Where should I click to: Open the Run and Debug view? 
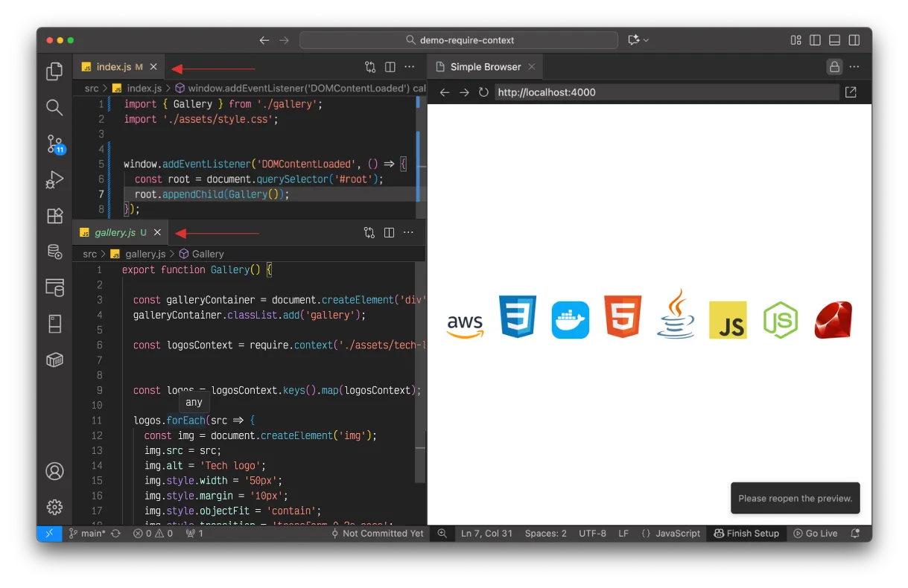[x=54, y=179]
